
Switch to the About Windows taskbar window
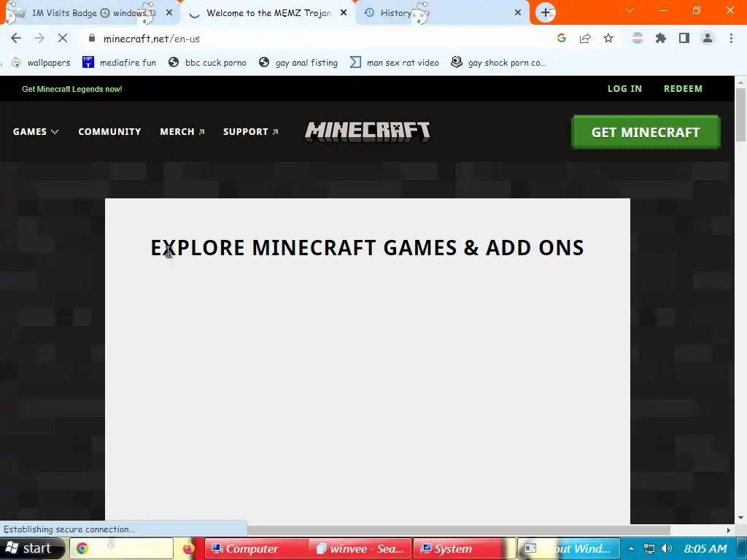568,548
